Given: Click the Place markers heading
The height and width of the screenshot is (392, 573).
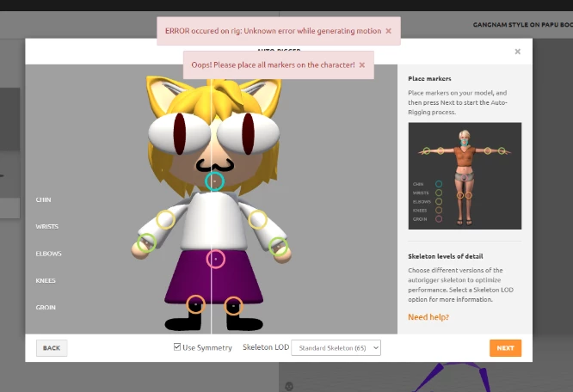Looking at the screenshot, I should 429,78.
